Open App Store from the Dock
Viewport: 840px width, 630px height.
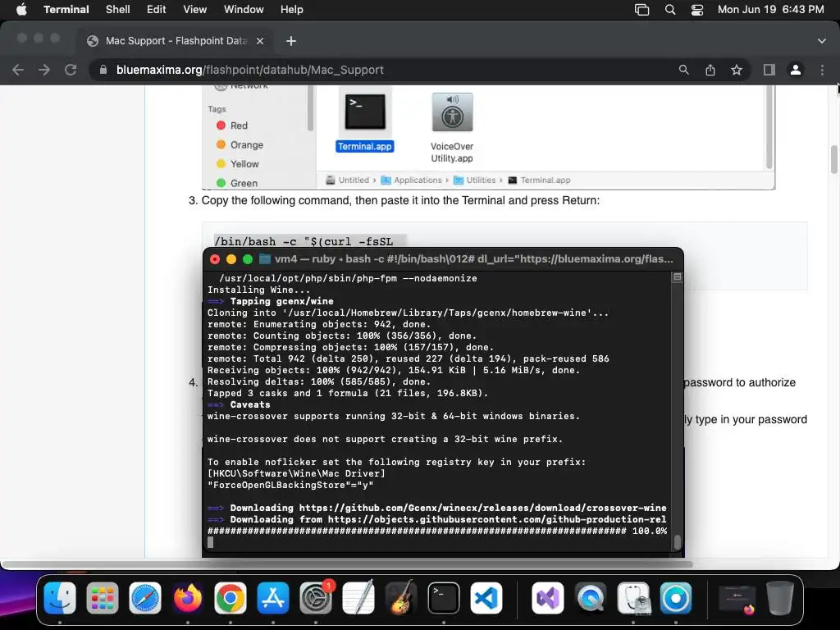click(x=273, y=598)
